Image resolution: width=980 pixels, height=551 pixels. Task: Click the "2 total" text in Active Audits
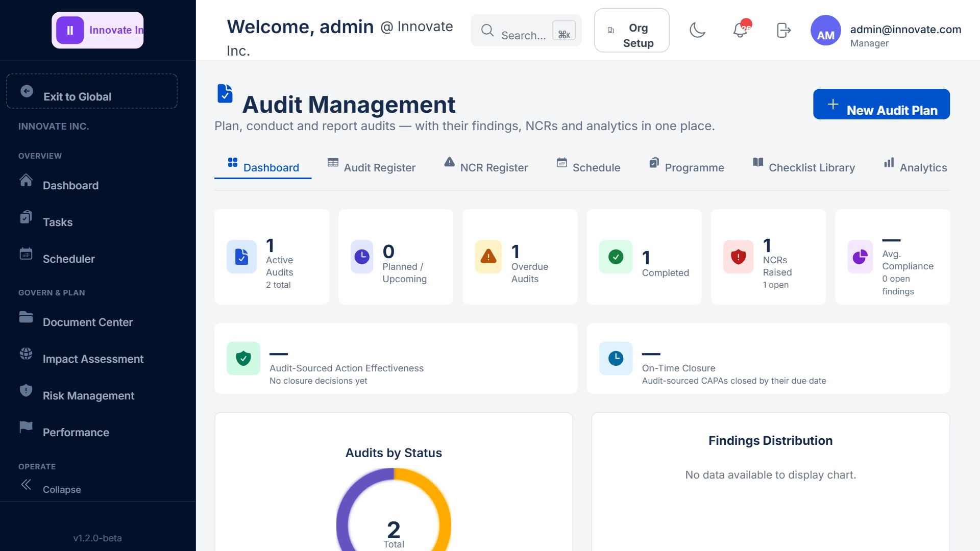point(278,285)
